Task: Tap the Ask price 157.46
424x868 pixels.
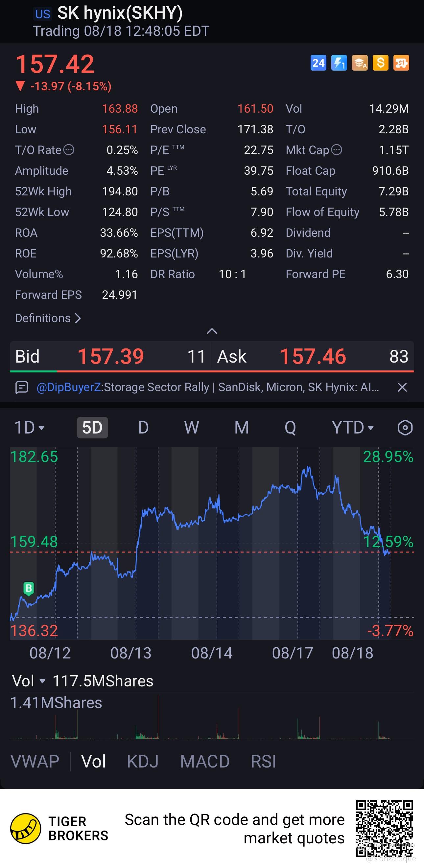Action: pyautogui.click(x=313, y=357)
